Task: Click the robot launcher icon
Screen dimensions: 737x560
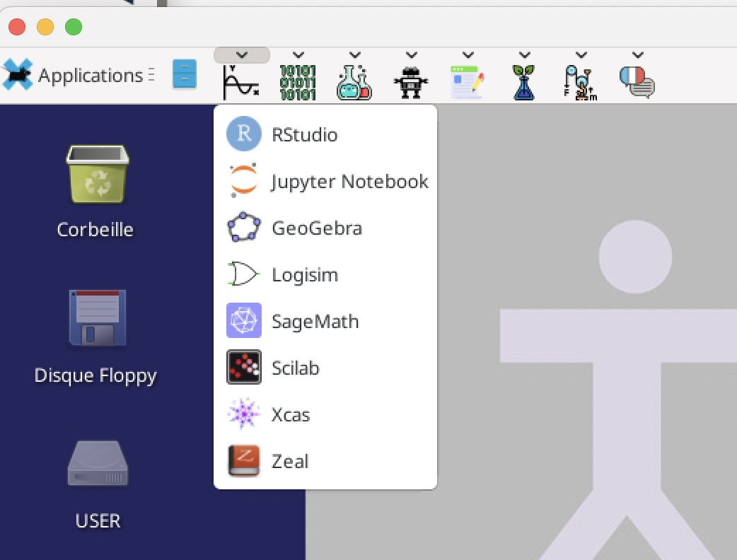Action: [x=411, y=83]
